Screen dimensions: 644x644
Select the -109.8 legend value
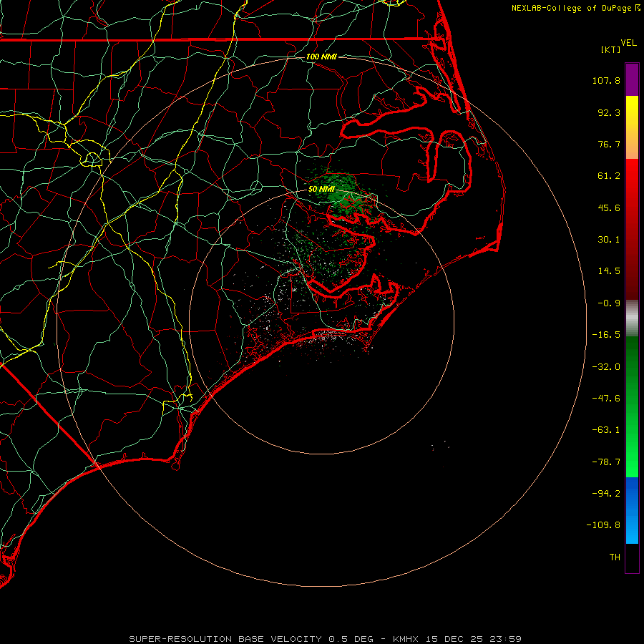tap(603, 525)
